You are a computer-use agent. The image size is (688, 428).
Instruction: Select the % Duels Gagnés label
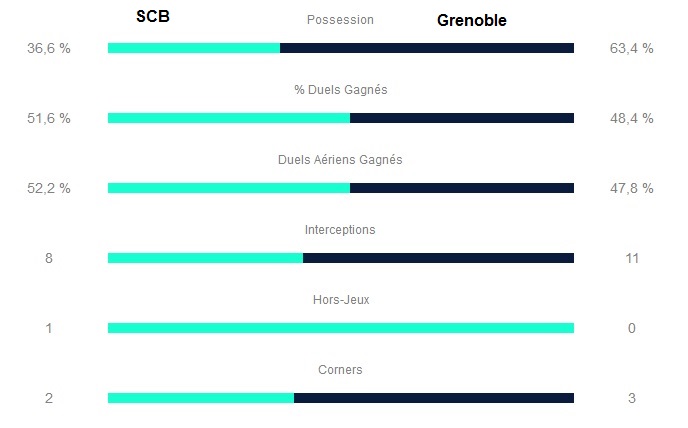click(340, 90)
